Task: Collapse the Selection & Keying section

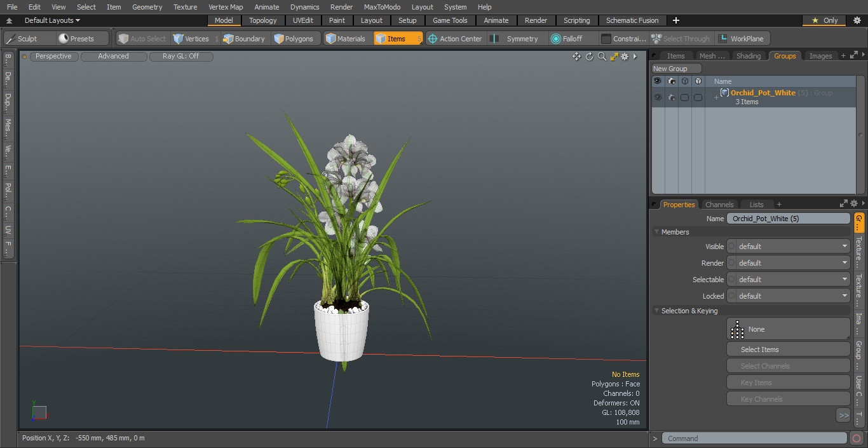Action: pos(656,311)
